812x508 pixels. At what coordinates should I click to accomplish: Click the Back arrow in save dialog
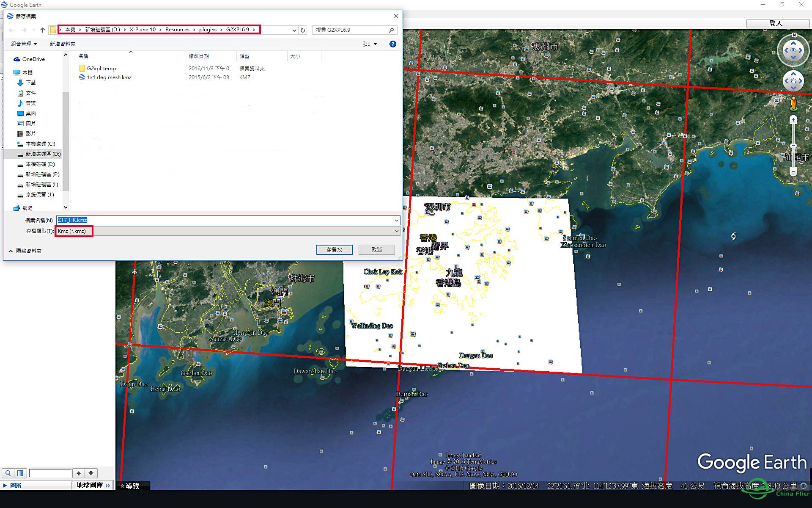[12, 30]
